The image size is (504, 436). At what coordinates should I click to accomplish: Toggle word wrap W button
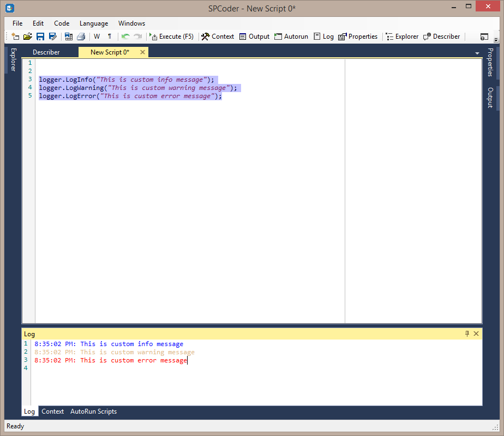(97, 37)
